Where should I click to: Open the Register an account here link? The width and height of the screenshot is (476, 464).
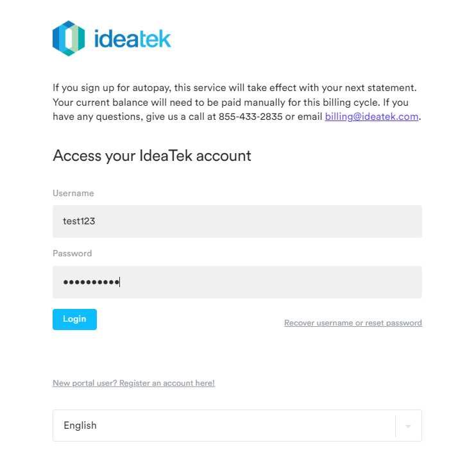point(133,383)
